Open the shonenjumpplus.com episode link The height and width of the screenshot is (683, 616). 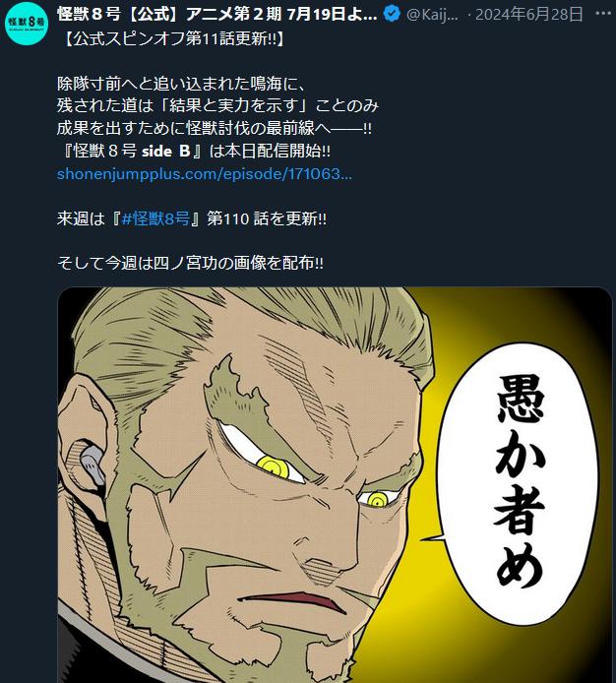[x=205, y=174]
